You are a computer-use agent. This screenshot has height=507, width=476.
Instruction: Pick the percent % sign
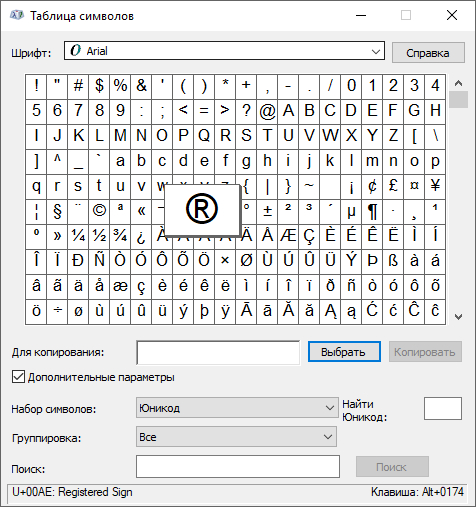(120, 86)
